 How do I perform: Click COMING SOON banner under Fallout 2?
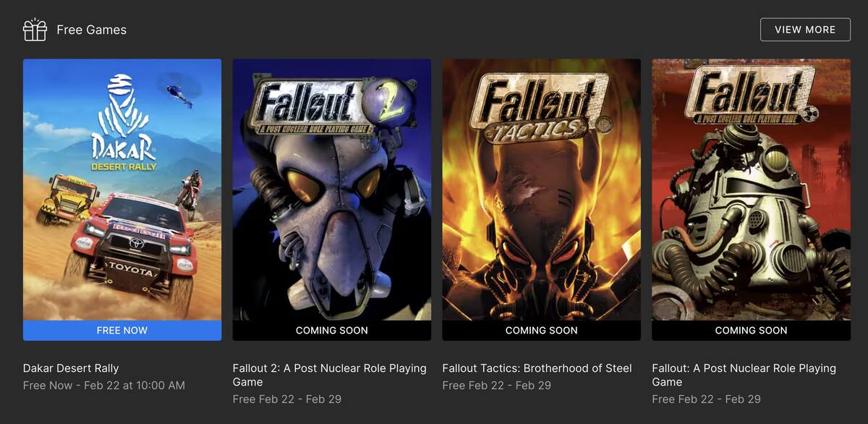(x=332, y=330)
